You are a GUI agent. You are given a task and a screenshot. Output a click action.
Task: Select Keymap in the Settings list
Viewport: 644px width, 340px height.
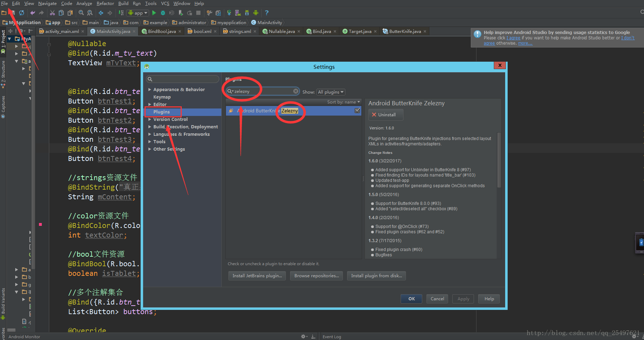click(x=162, y=97)
